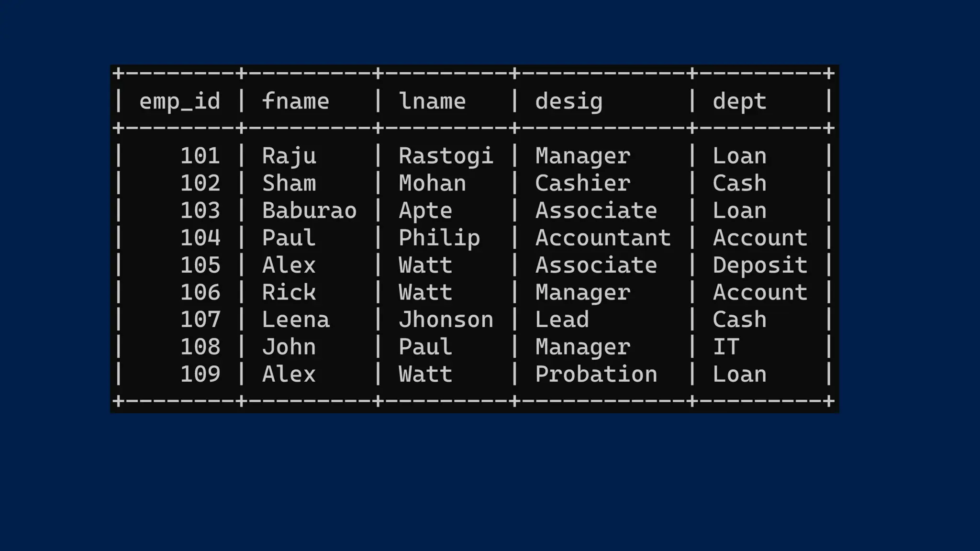This screenshot has height=551, width=980.
Task: Click the last name Rastogi
Action: click(x=445, y=156)
